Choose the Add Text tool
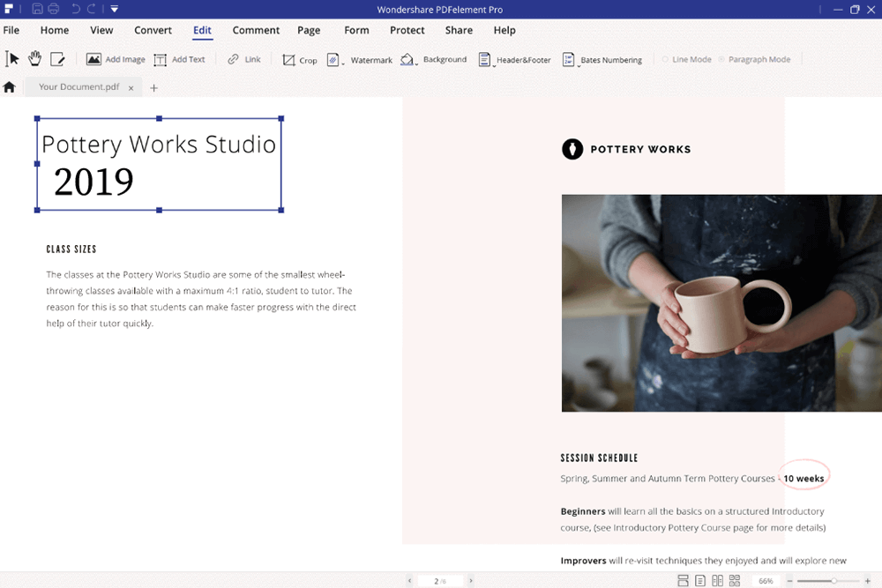Viewport: 882px width, 588px height. pos(179,60)
